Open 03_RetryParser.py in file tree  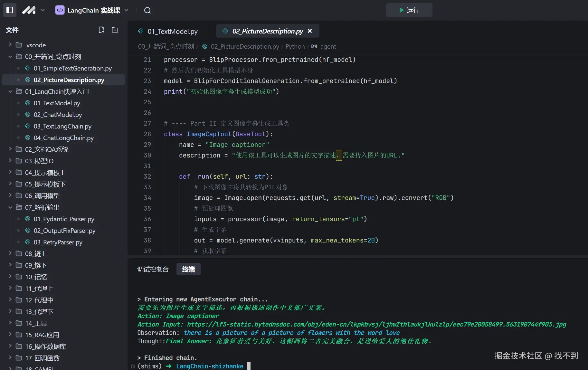(58, 242)
